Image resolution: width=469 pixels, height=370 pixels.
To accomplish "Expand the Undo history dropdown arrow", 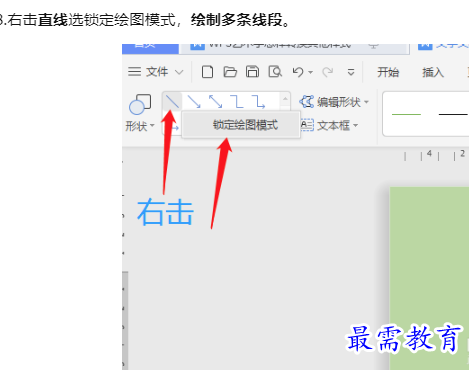I will (311, 72).
